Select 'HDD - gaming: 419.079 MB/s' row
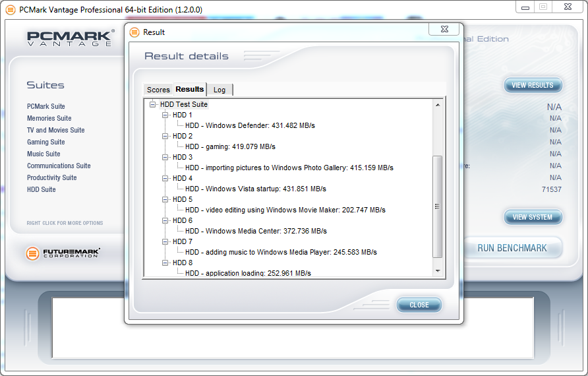 point(230,146)
